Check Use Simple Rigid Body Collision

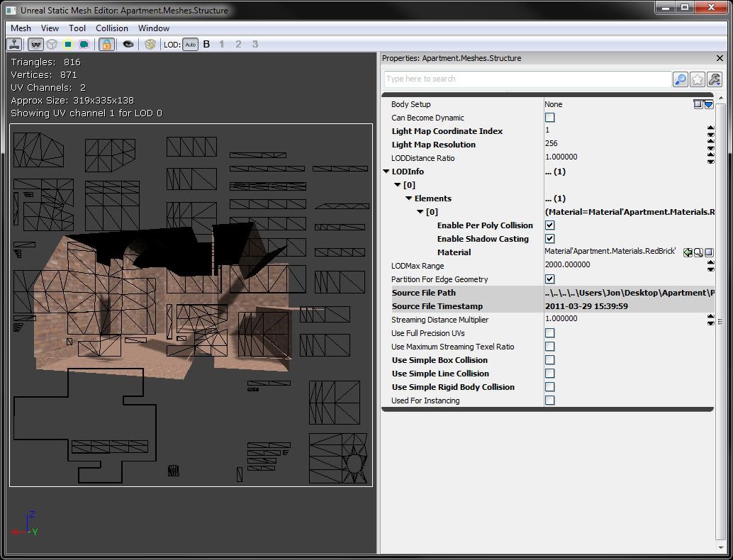[x=550, y=387]
